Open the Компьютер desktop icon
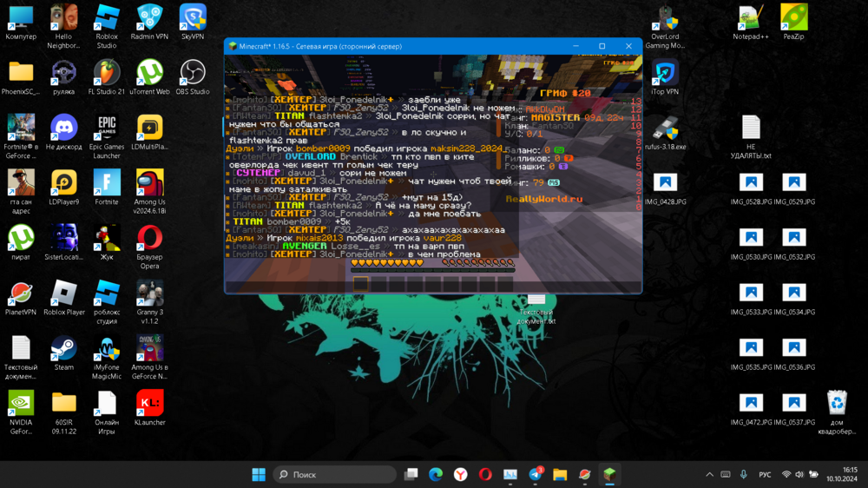868x488 pixels. (x=21, y=23)
